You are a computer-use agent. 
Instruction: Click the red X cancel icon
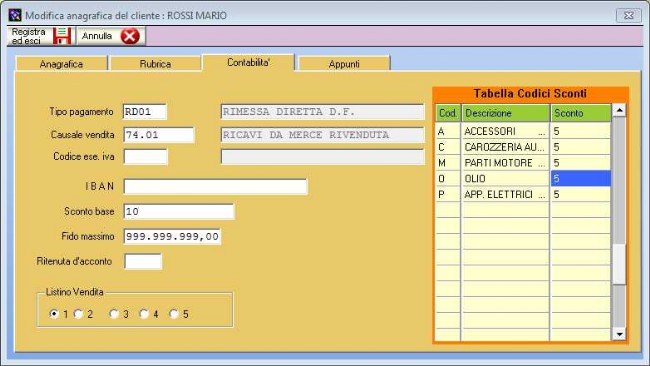pos(130,36)
